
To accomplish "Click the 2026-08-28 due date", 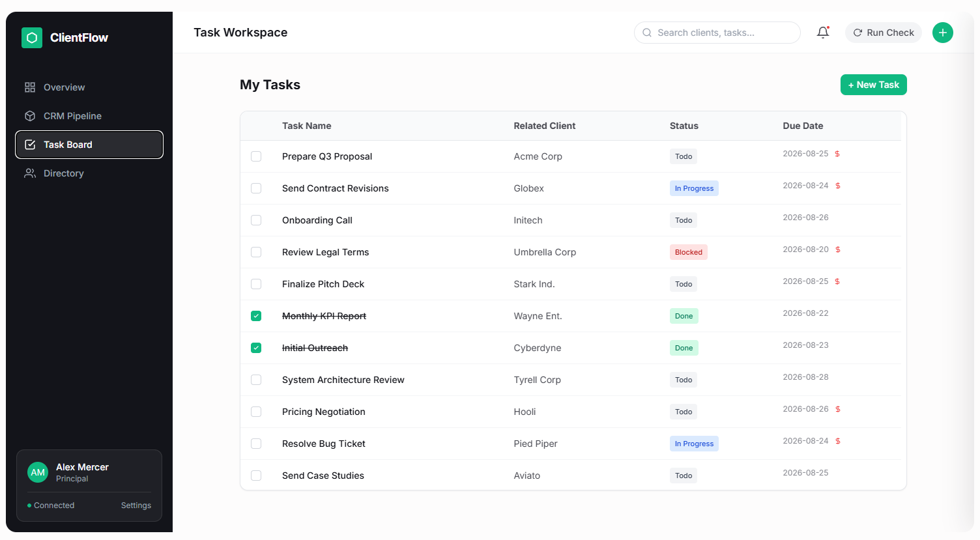I will (x=805, y=377).
